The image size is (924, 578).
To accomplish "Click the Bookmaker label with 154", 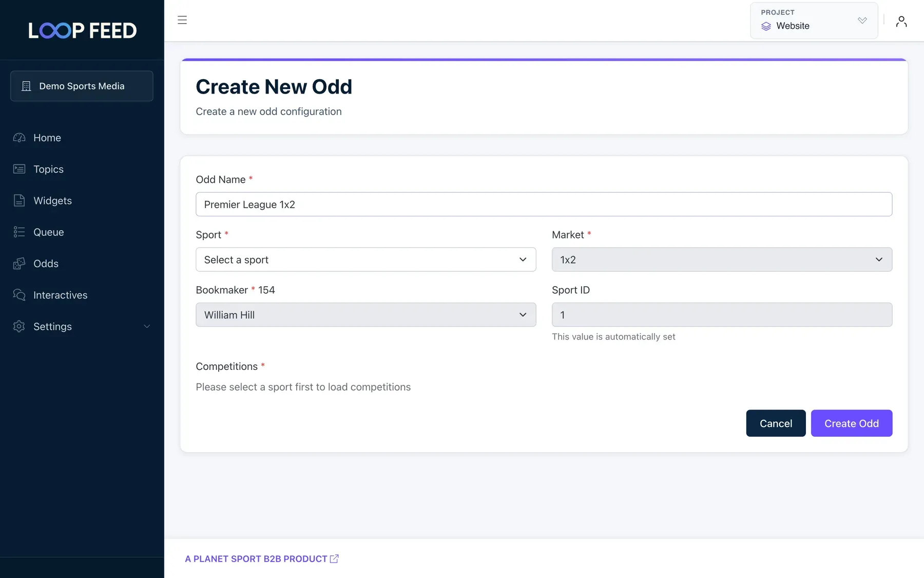I will 235,290.
